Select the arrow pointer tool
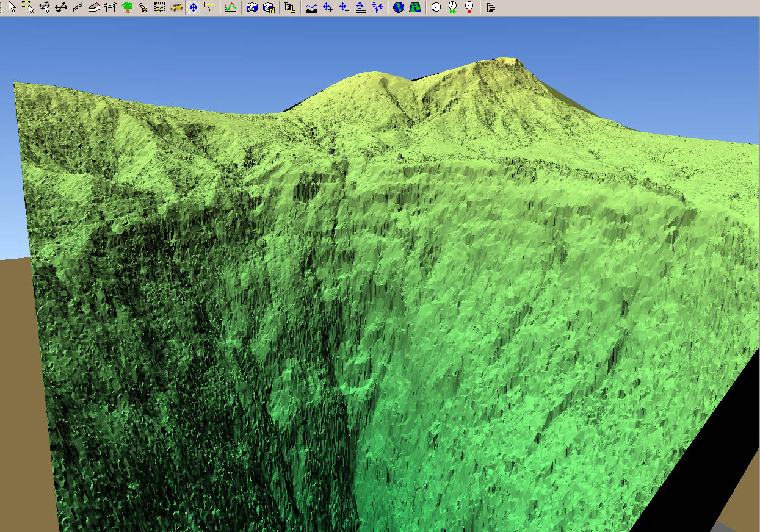The width and height of the screenshot is (760, 532). point(12,8)
